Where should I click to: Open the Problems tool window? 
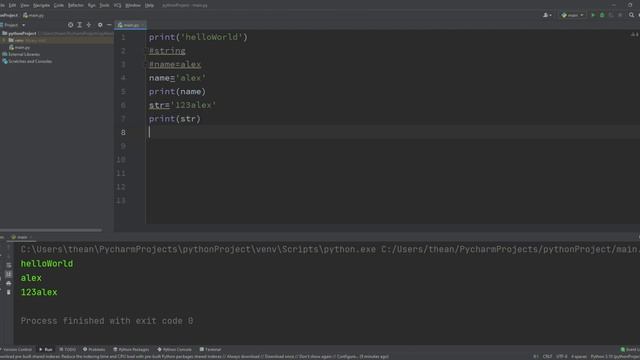pyautogui.click(x=94, y=349)
